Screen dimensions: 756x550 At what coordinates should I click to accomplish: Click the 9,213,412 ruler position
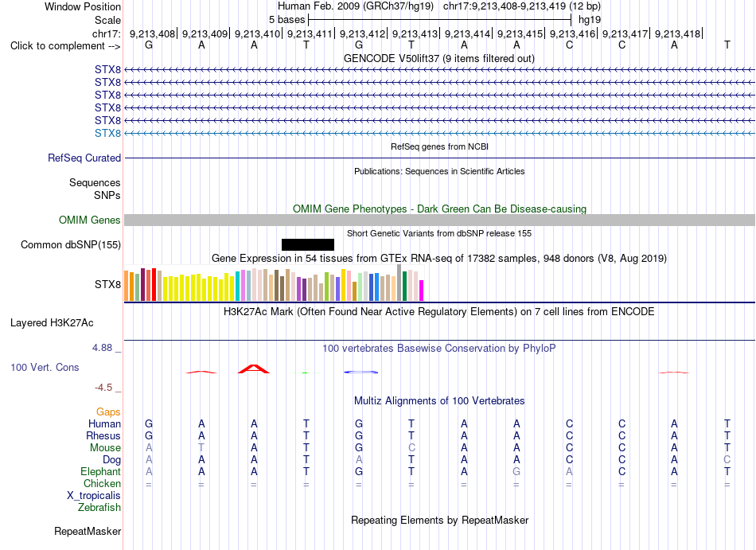[x=362, y=33]
